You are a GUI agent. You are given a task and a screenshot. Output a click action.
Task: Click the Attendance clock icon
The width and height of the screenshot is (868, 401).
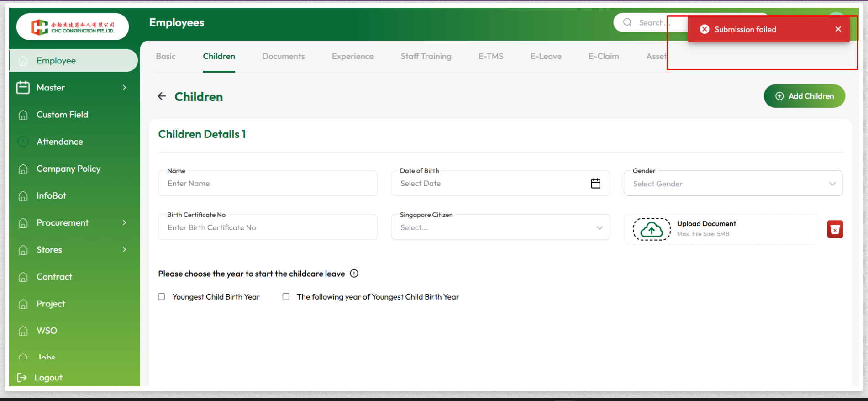tap(23, 142)
